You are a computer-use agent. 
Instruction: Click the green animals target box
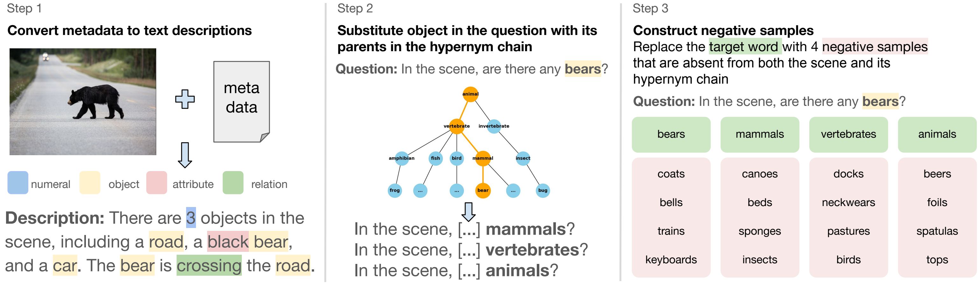[937, 135]
